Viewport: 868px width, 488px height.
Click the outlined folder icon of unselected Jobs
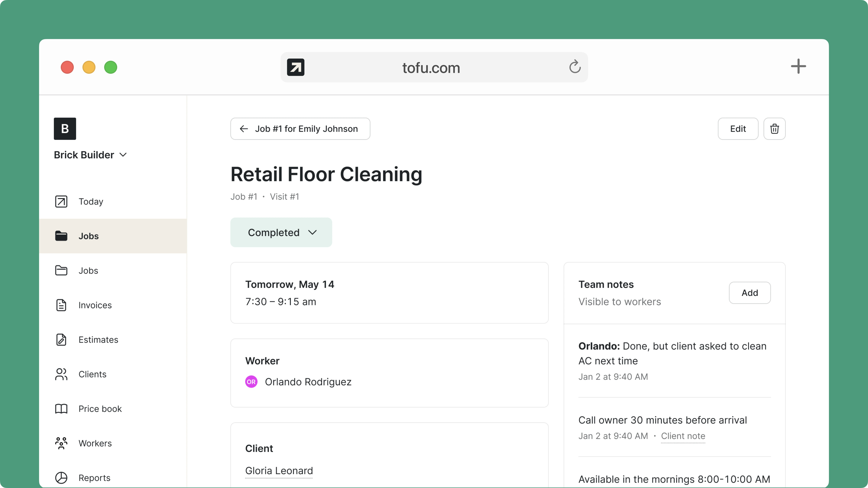click(61, 270)
